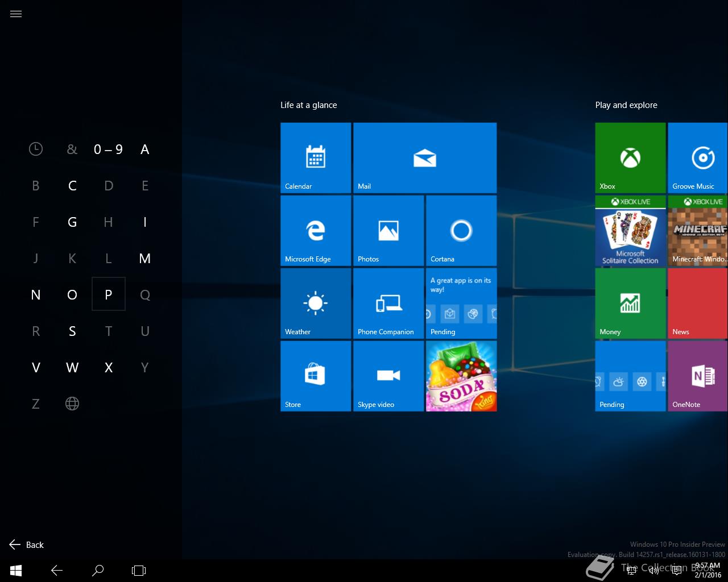Launch Microsoft Edge tile
Image resolution: width=728 pixels, height=582 pixels.
click(x=316, y=231)
